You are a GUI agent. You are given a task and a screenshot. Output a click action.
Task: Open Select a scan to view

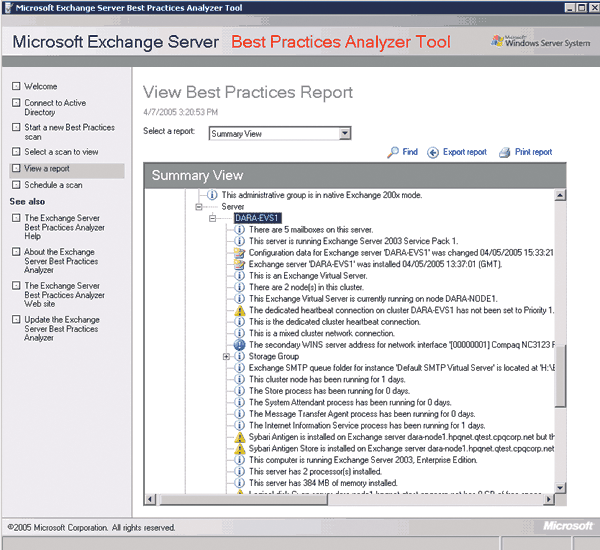tap(61, 152)
